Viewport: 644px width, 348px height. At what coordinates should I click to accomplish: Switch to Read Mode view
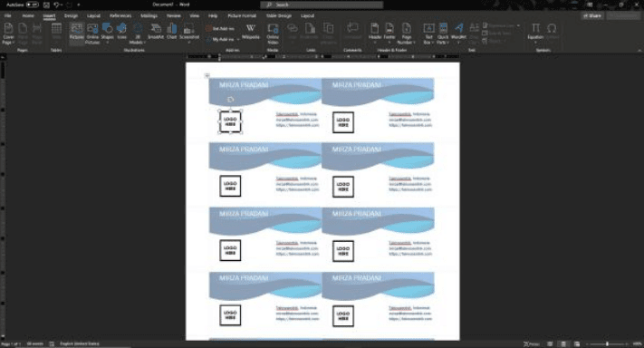point(550,343)
